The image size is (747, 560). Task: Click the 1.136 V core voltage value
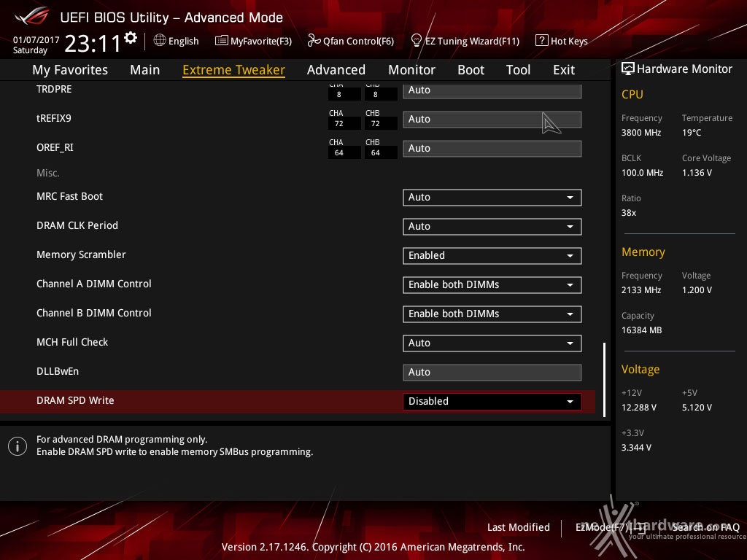point(697,172)
